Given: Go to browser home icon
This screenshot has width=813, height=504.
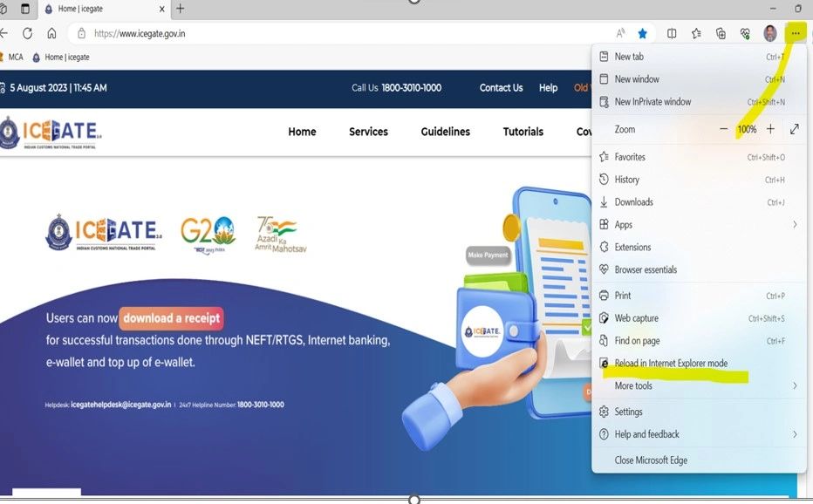Looking at the screenshot, I should coord(51,34).
